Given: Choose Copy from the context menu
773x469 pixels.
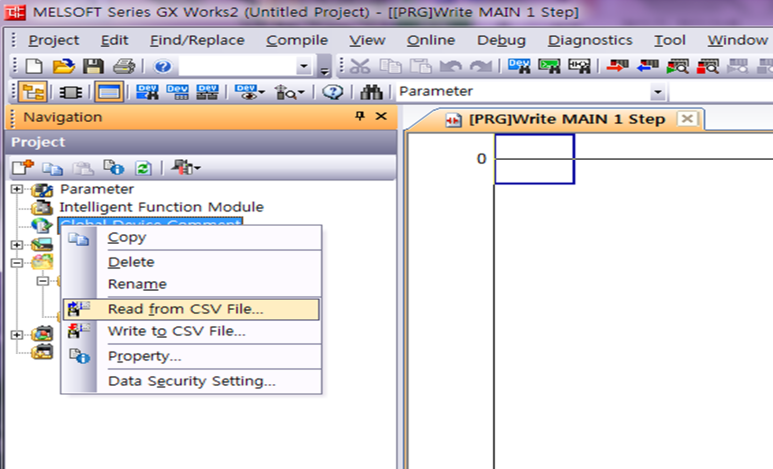Looking at the screenshot, I should 192,238.
